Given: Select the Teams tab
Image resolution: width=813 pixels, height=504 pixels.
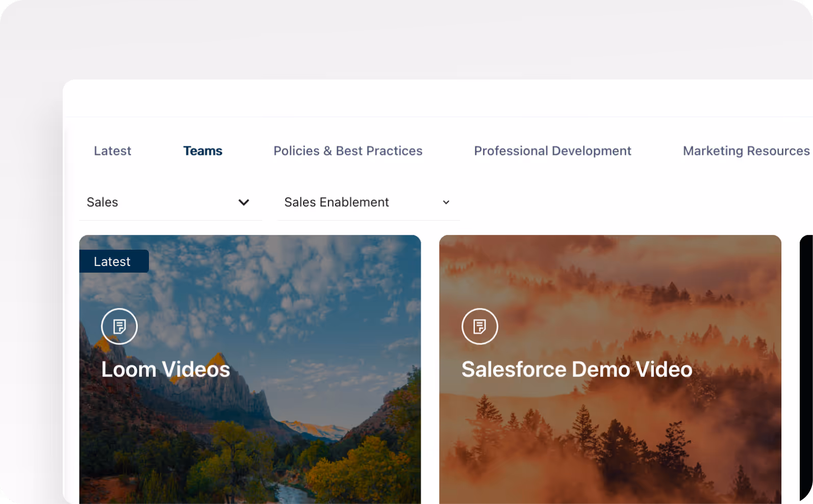Looking at the screenshot, I should [202, 151].
